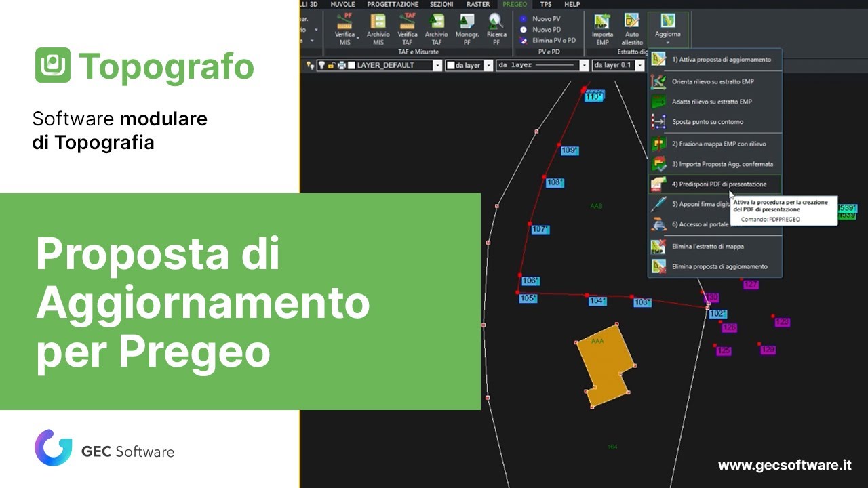868x488 pixels.
Task: Open the 'da layer 0.1' lineweight dropdown arrow
Action: click(641, 66)
